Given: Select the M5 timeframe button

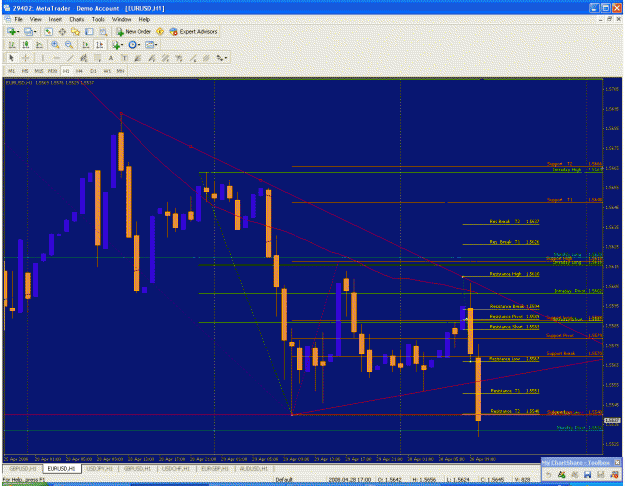Looking at the screenshot, I should (x=25, y=71).
